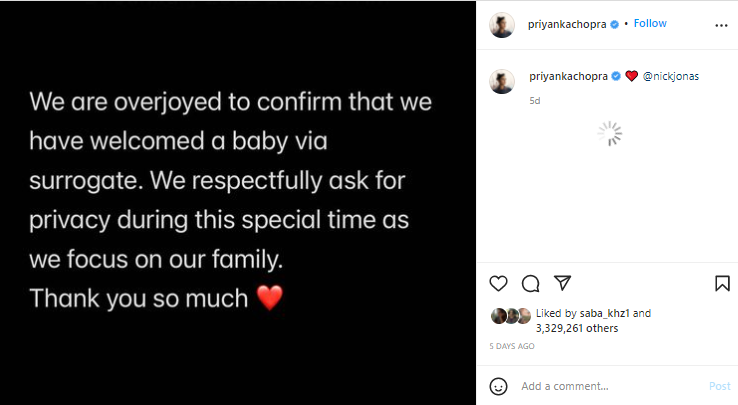Like the post with the heart icon
Image resolution: width=738 pixels, height=405 pixels.
pyautogui.click(x=499, y=283)
